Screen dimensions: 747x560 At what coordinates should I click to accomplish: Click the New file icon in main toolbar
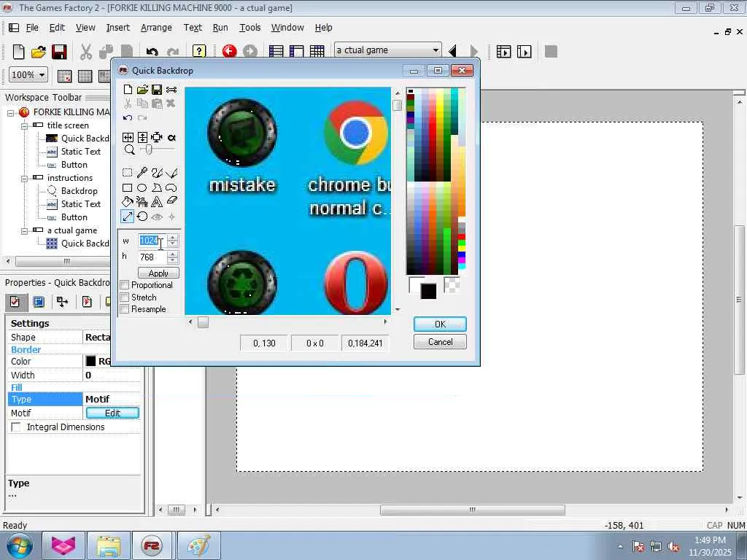click(18, 52)
